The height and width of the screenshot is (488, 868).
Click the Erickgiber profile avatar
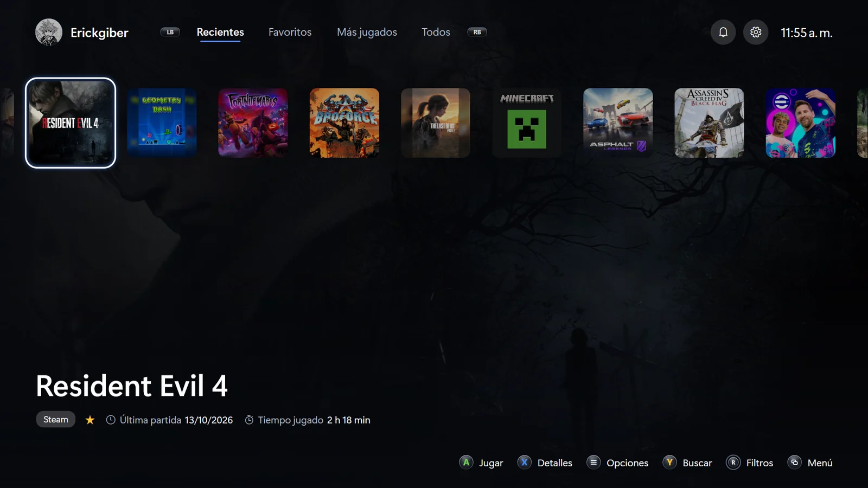49,33
